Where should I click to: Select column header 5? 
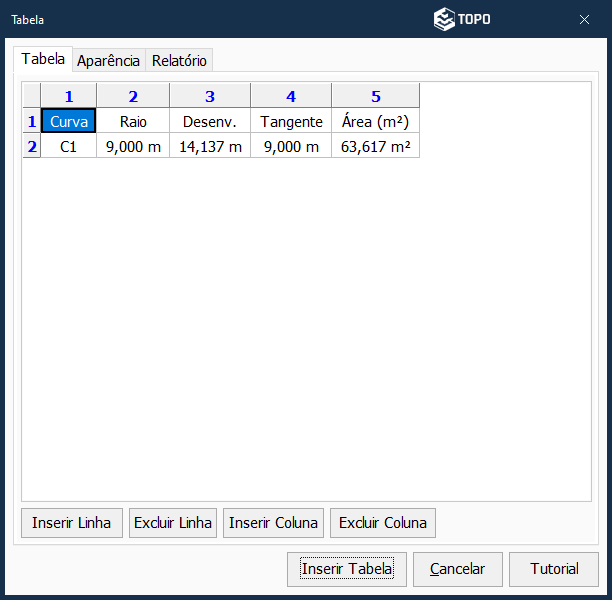click(376, 96)
